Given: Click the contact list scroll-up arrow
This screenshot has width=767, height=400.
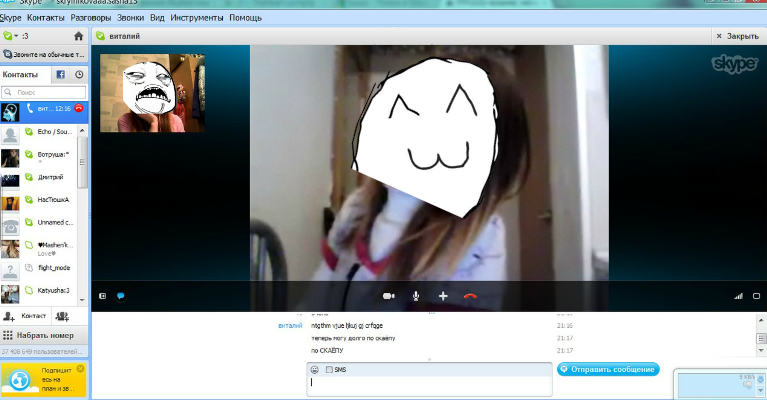Looking at the screenshot, I should (x=82, y=130).
